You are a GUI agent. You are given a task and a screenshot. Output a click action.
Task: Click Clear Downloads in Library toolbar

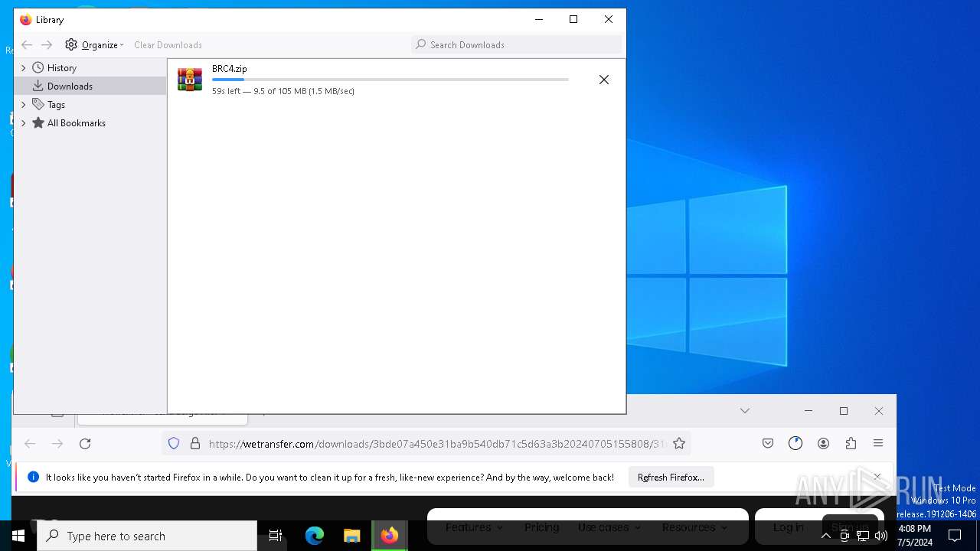pos(168,44)
